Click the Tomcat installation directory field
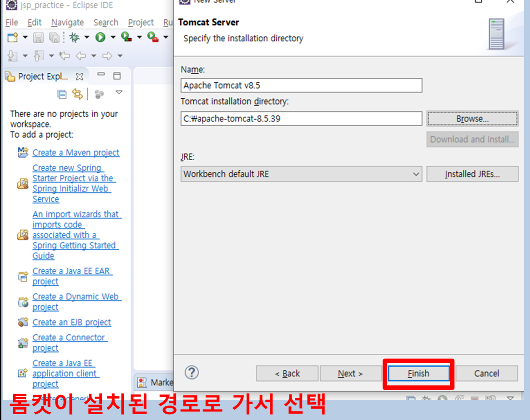This screenshot has width=530, height=420. (301, 118)
